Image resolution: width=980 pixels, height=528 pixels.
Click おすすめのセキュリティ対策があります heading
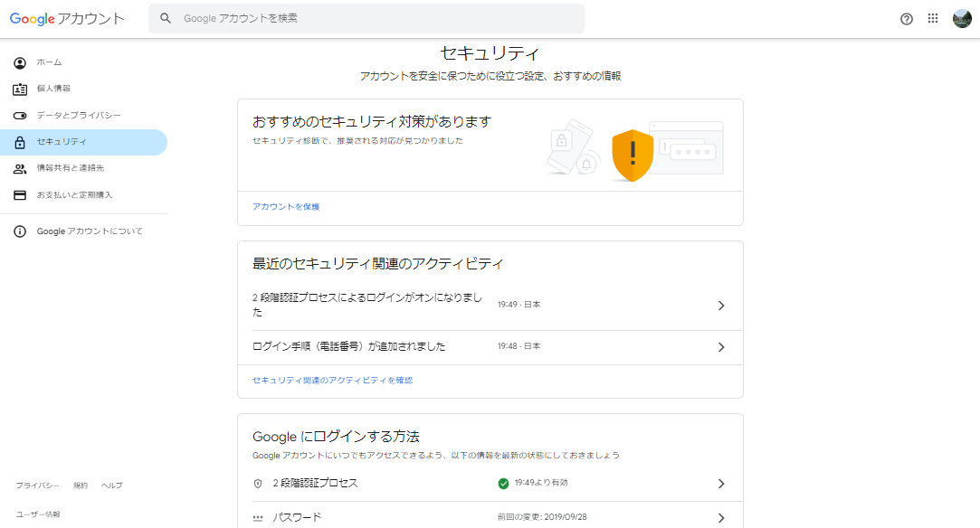point(372,122)
